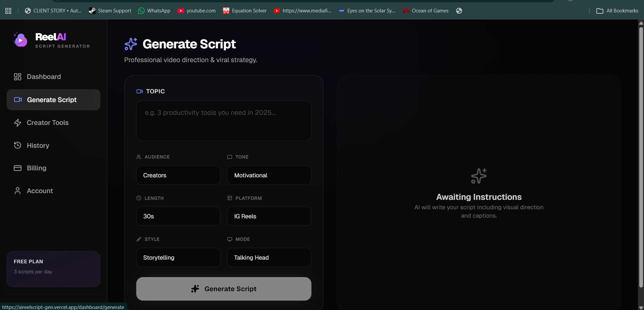This screenshot has width=644, height=310.
Task: Click the Creator Tools lightning icon
Action: pos(18,123)
